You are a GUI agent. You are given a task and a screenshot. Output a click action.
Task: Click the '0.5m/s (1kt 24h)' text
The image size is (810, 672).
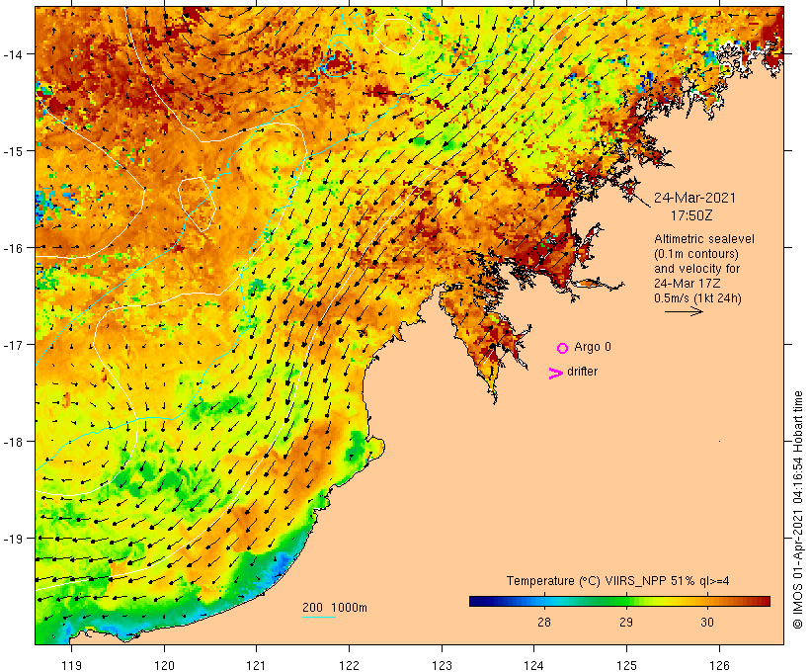pyautogui.click(x=697, y=298)
